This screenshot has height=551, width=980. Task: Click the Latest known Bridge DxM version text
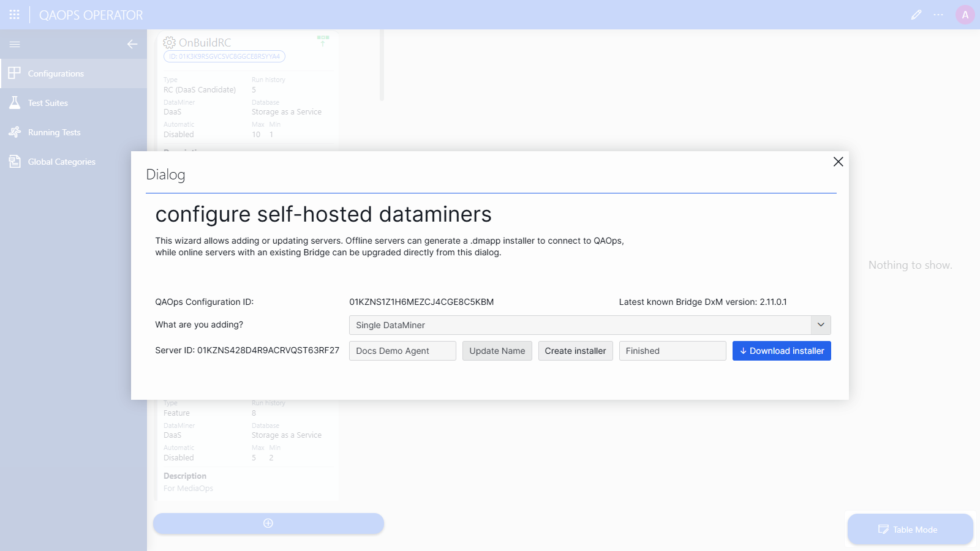point(703,302)
